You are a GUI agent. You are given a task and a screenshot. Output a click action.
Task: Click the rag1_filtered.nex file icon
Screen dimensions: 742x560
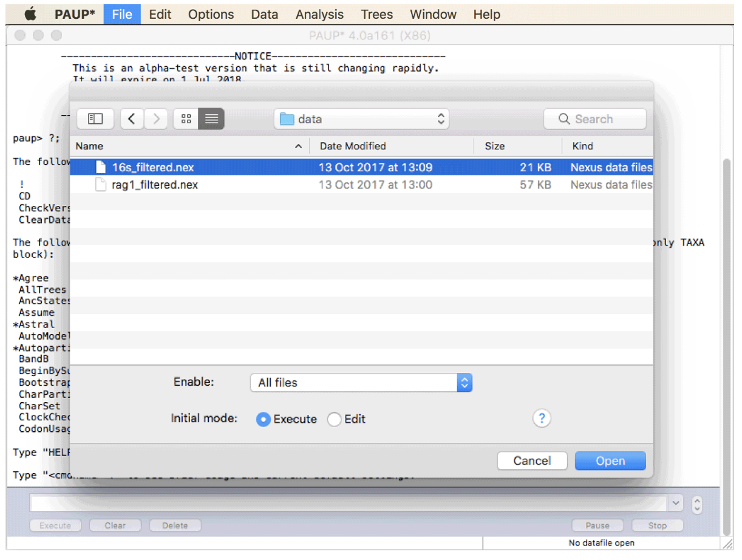tap(101, 185)
